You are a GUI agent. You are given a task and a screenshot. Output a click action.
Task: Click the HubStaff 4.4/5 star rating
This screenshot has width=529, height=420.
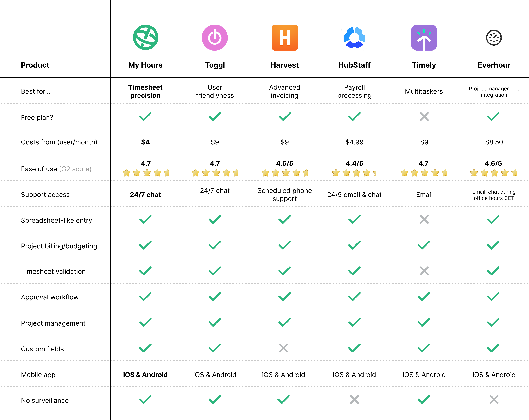click(x=354, y=173)
